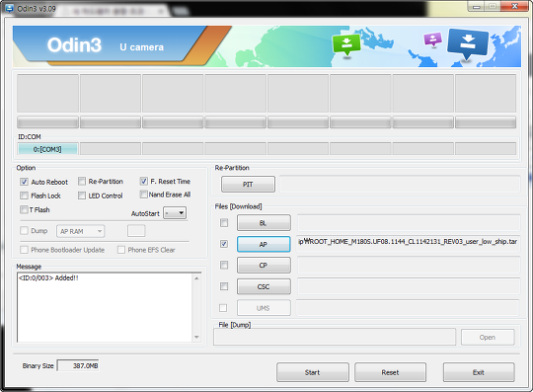Click the AP file button
The height and width of the screenshot is (392, 533).
[264, 244]
